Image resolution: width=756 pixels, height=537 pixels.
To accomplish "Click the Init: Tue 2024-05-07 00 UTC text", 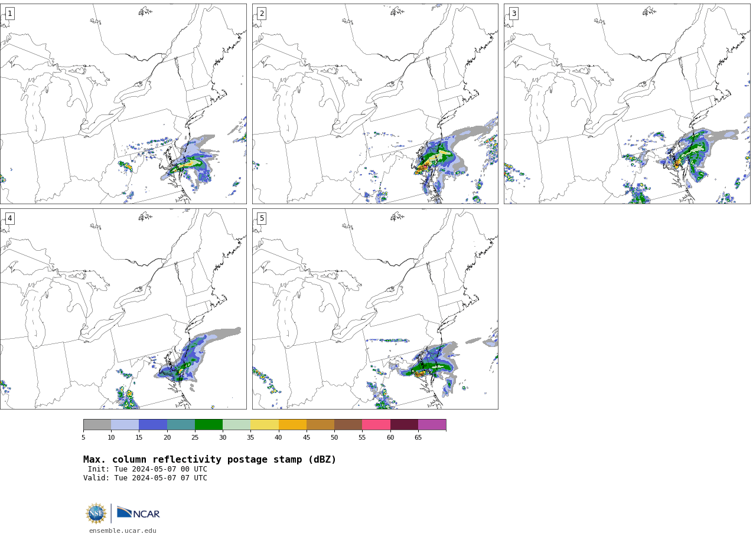I will click(x=148, y=469).
